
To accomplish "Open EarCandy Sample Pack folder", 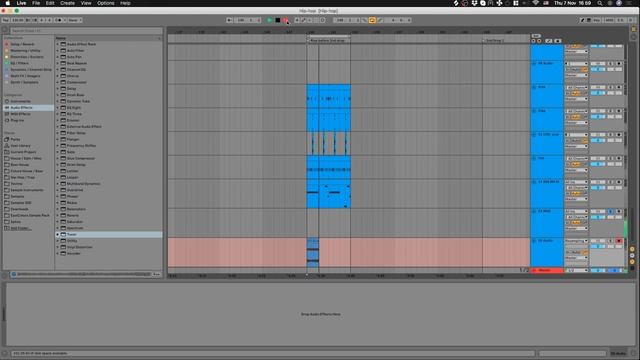I will pos(30,216).
